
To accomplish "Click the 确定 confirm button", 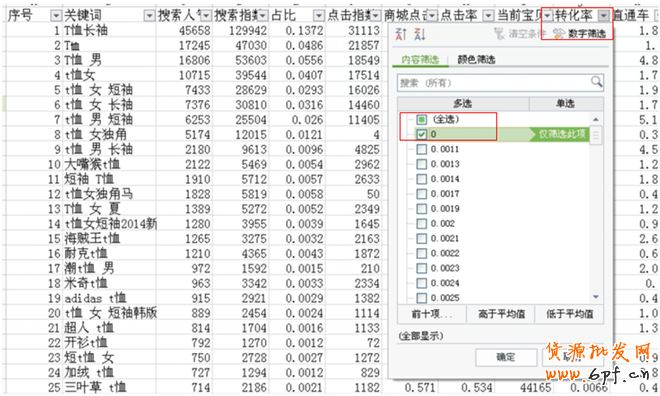I will [506, 357].
